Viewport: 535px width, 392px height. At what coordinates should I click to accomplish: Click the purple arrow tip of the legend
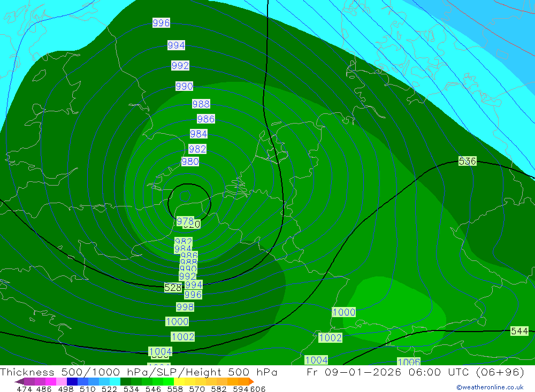point(19,381)
